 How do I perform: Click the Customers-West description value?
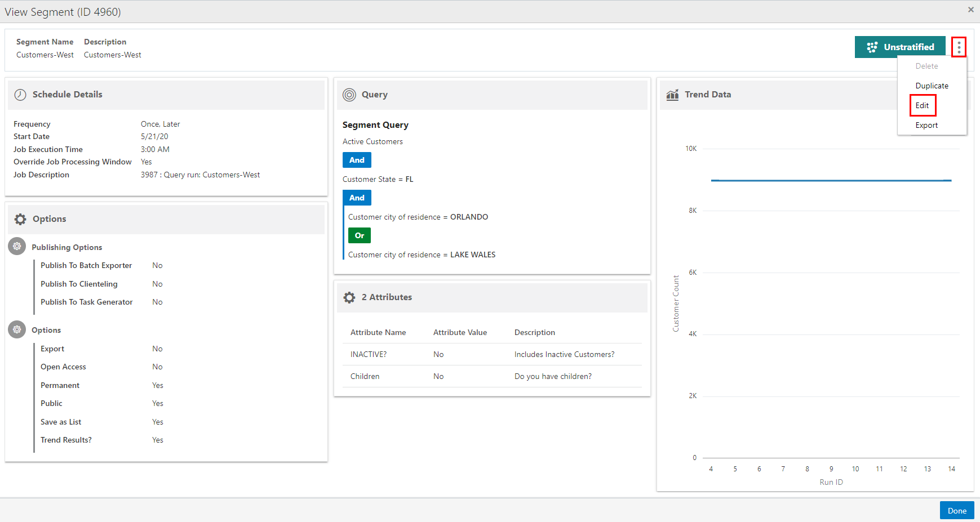113,55
